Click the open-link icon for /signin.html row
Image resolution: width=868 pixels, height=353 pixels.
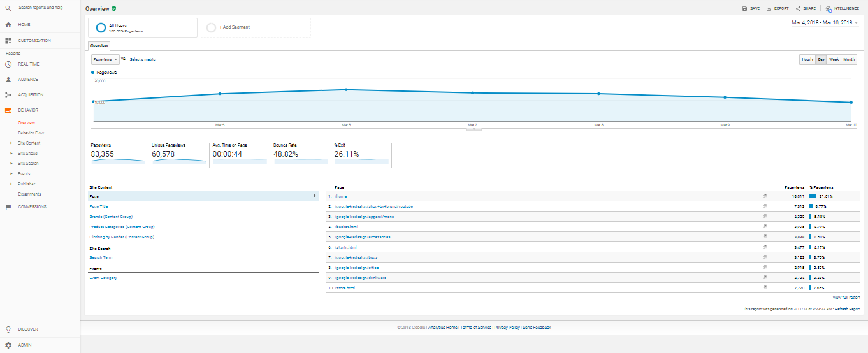[765, 247]
